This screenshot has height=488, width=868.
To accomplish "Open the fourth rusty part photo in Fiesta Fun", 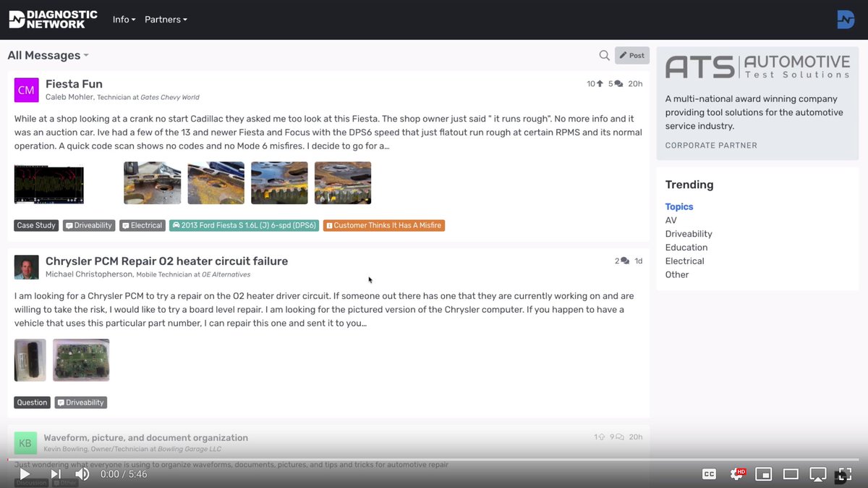I will coord(342,183).
